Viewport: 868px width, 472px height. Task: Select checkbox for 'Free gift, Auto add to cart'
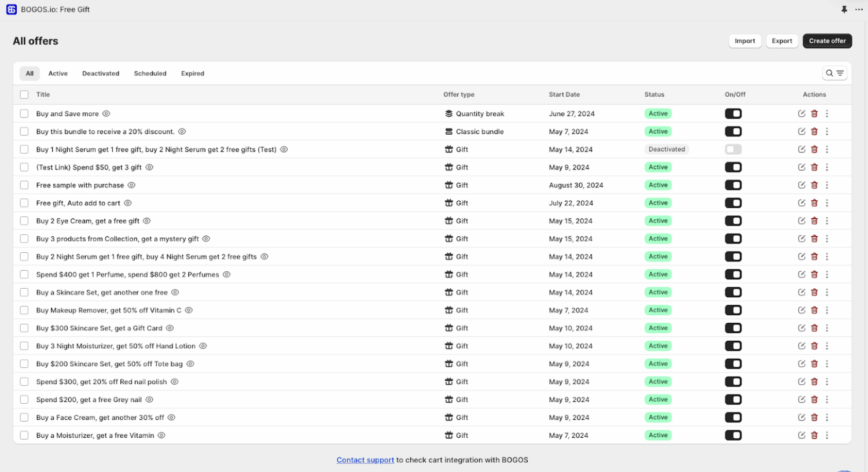(x=24, y=203)
